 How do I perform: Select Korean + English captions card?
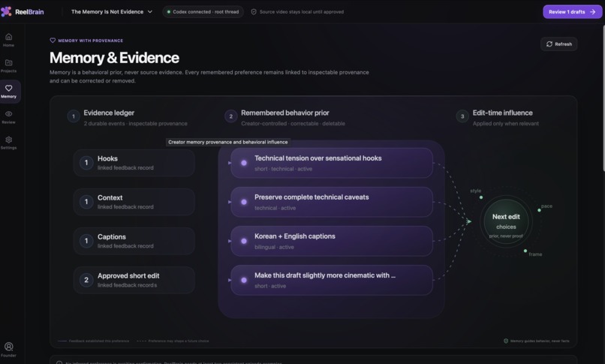[x=332, y=241]
